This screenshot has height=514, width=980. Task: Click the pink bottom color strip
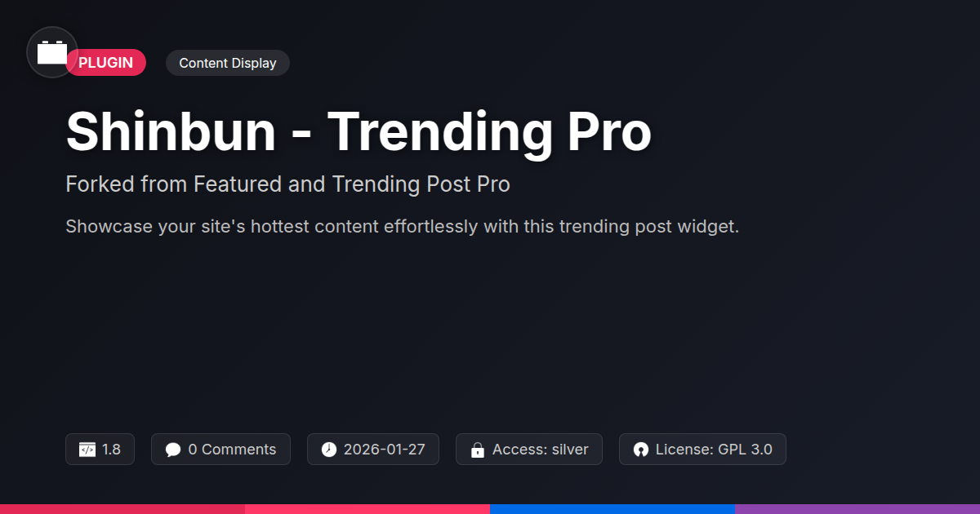[x=367, y=508]
